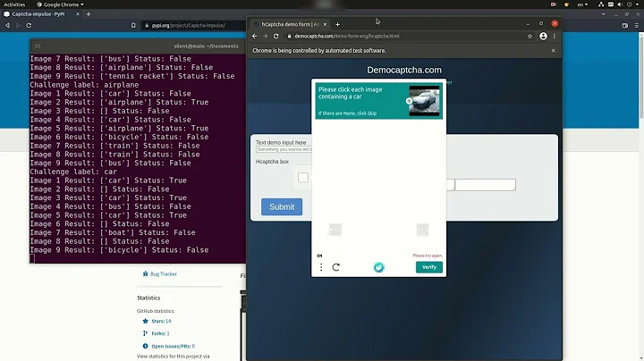
Task: Close the hCaptcha demo form tab
Action: (x=325, y=25)
